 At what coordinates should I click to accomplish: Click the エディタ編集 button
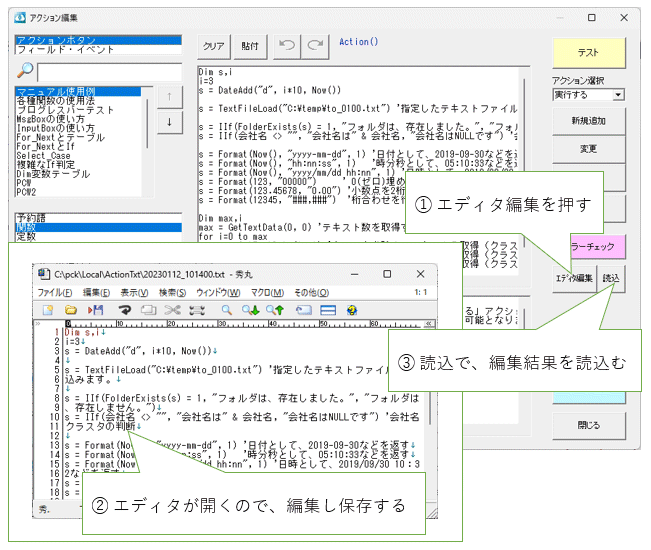[574, 279]
